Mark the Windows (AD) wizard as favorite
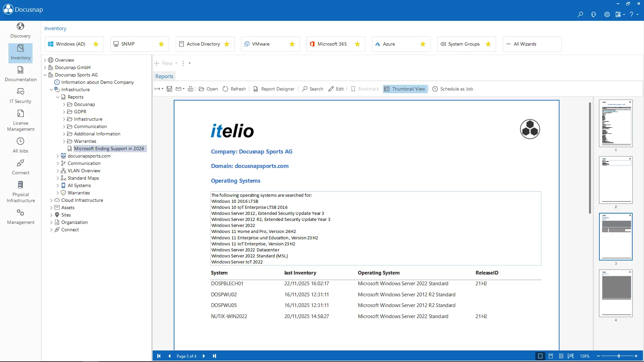 click(96, 44)
